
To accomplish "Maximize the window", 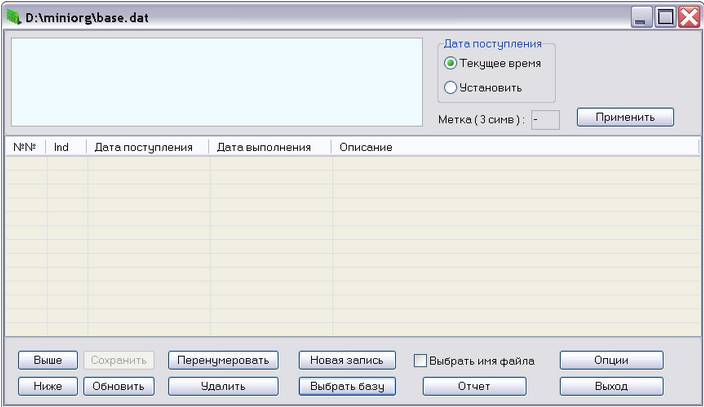I will [665, 18].
